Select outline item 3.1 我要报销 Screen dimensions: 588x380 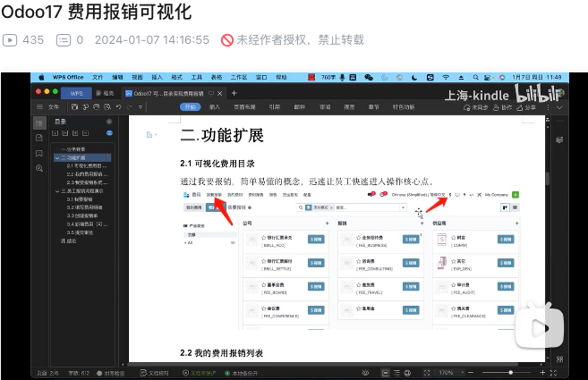(80, 199)
